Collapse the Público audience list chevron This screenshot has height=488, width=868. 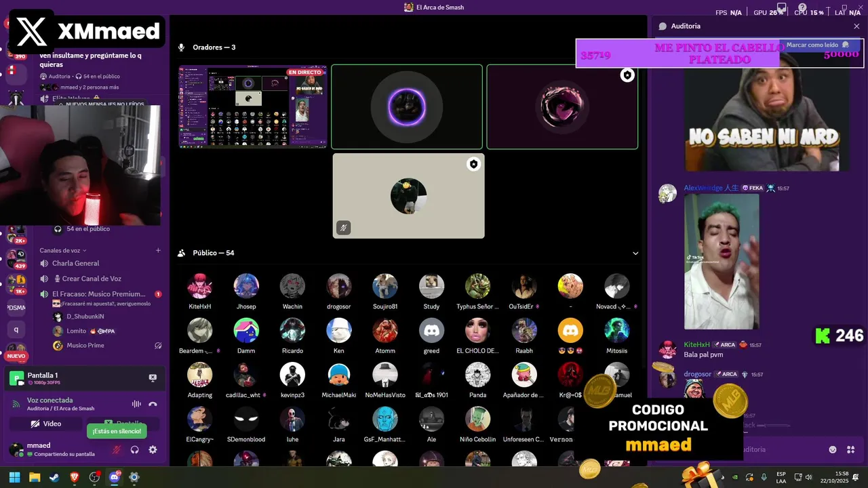click(x=635, y=253)
